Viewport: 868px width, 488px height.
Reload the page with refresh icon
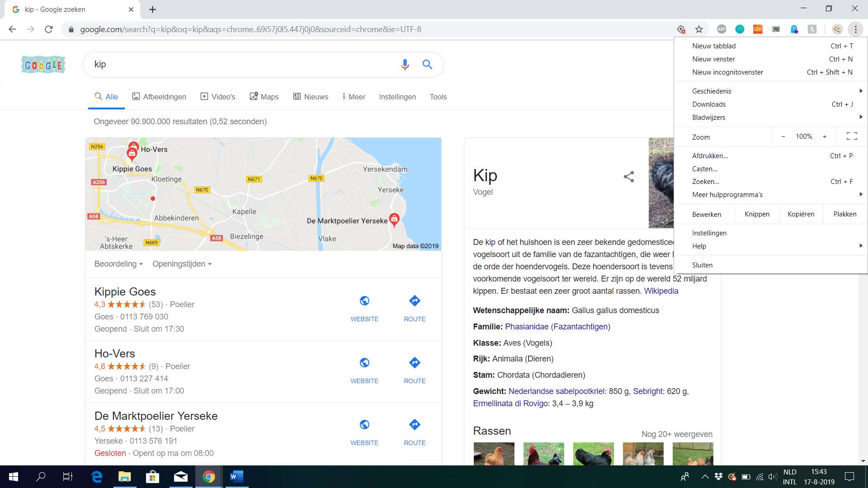[49, 29]
